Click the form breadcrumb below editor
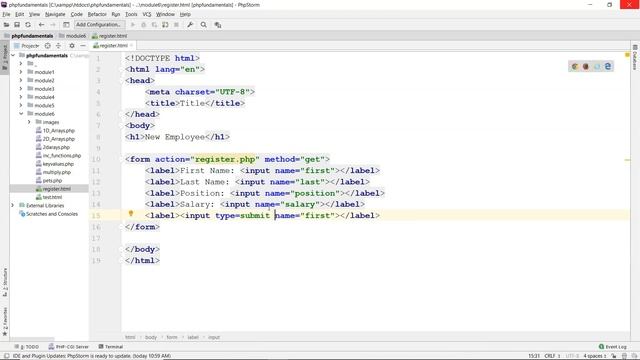This screenshot has width=640, height=360. (172, 337)
